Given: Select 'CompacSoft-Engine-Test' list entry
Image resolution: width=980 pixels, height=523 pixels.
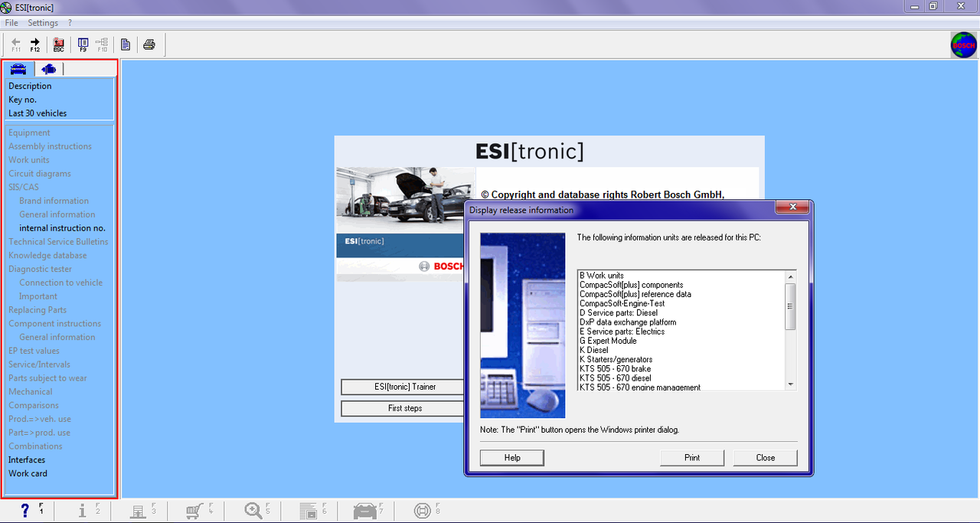Looking at the screenshot, I should tap(622, 303).
